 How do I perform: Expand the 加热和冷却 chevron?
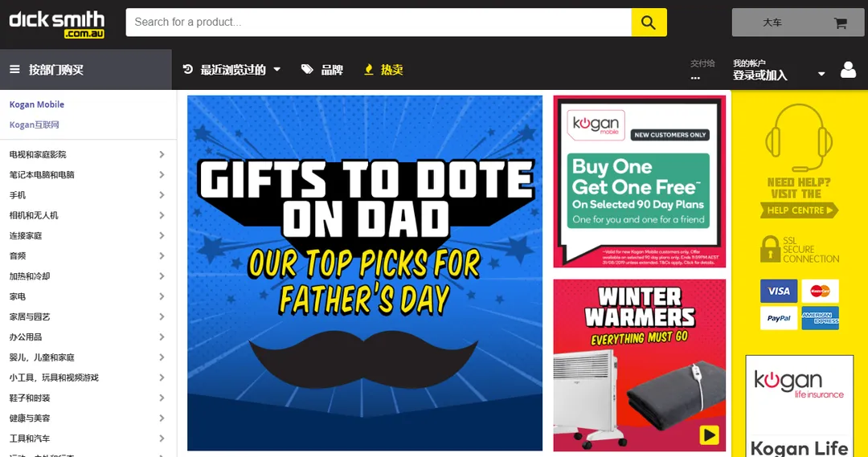(x=162, y=276)
